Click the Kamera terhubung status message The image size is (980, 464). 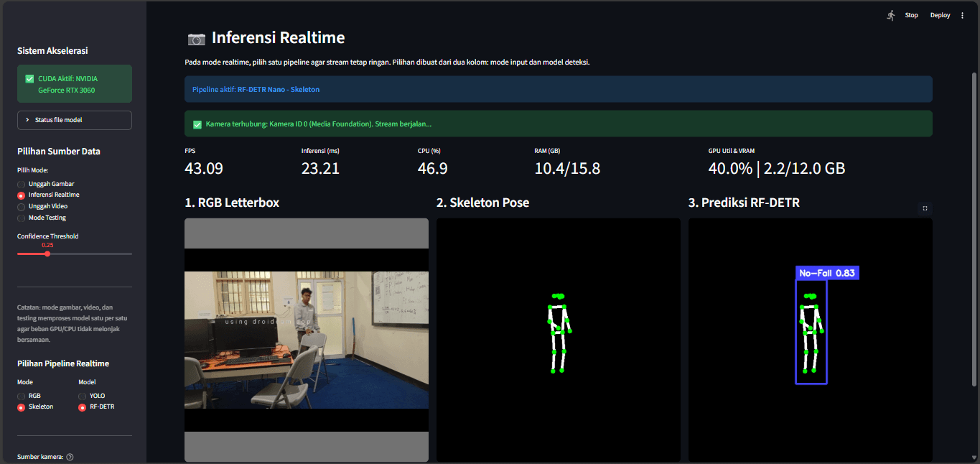pyautogui.click(x=319, y=124)
